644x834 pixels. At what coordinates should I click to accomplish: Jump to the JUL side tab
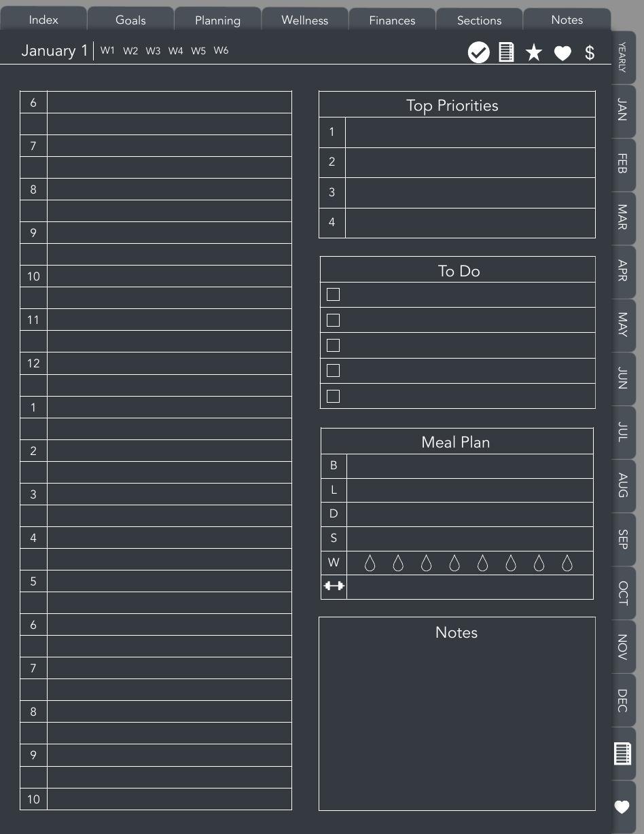click(x=622, y=431)
